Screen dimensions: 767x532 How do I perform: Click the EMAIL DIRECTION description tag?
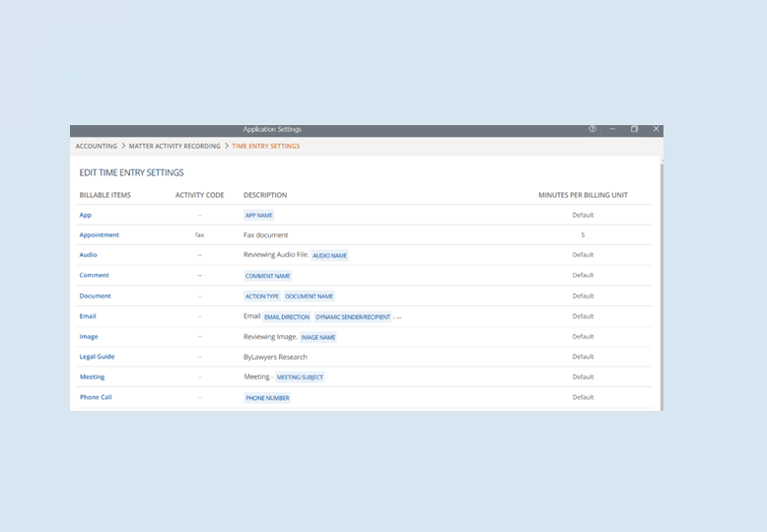pyautogui.click(x=287, y=317)
